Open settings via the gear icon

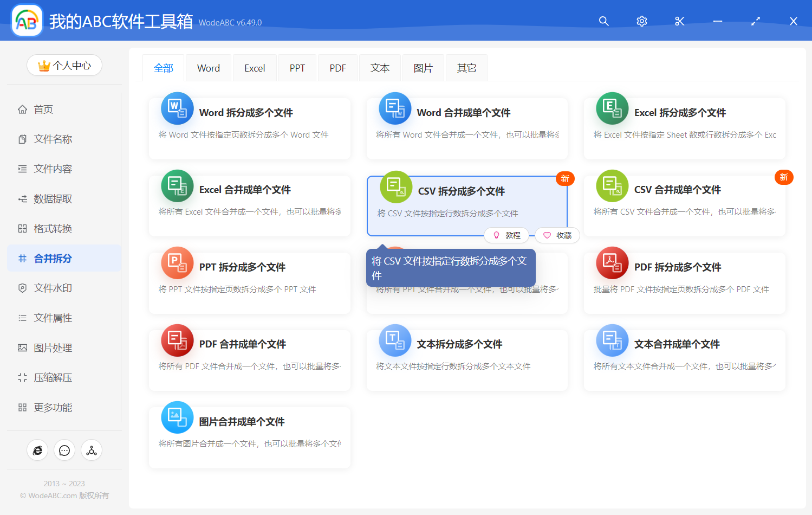tap(641, 21)
